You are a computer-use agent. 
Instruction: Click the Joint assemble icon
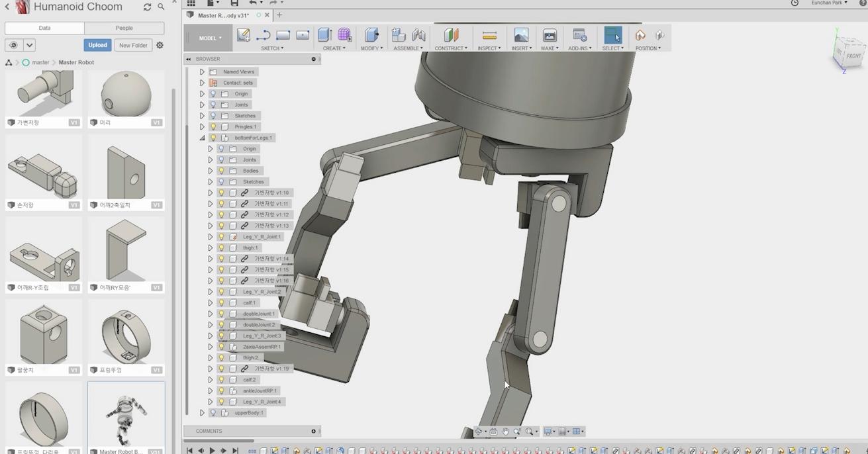coord(419,35)
